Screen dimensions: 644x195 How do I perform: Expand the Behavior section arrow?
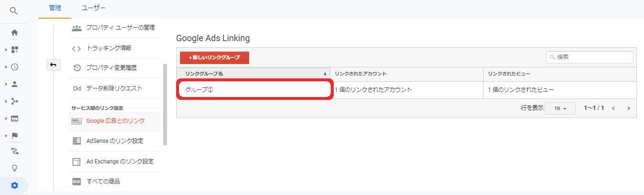point(6,118)
